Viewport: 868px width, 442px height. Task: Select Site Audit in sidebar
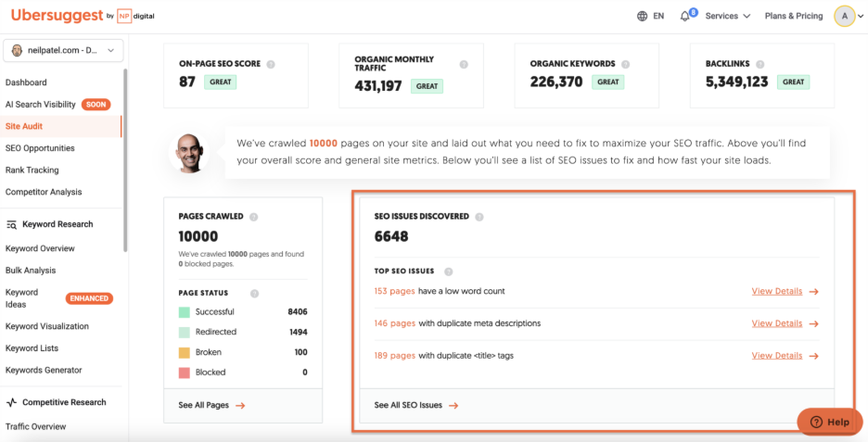point(24,126)
